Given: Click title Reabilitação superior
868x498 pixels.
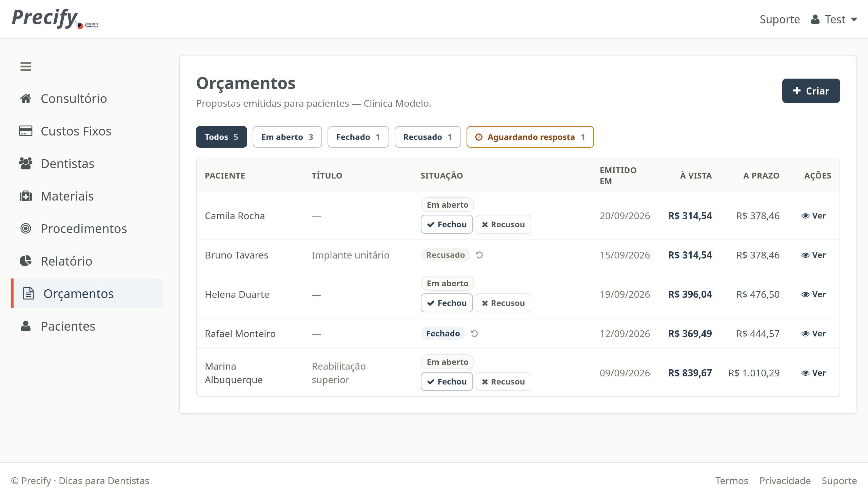Looking at the screenshot, I should tap(338, 373).
